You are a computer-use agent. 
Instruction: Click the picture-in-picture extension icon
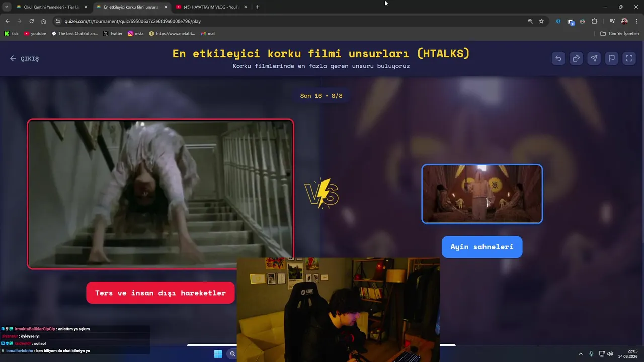571,21
